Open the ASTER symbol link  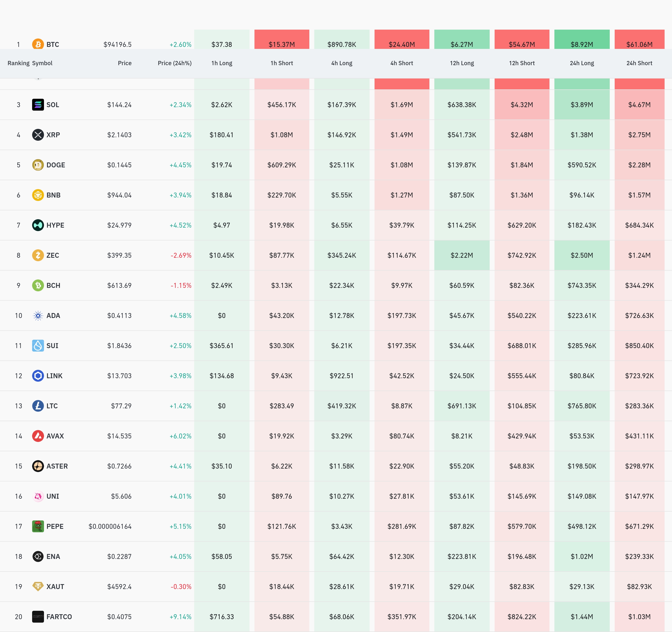(57, 466)
